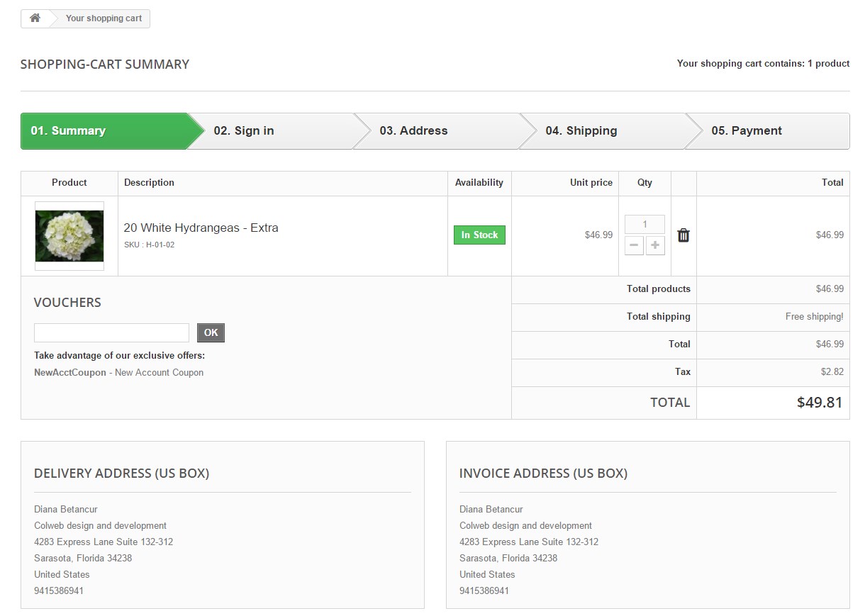Go to the 05. Payment step
Viewport: 865px width, 616px height.
[x=747, y=131]
